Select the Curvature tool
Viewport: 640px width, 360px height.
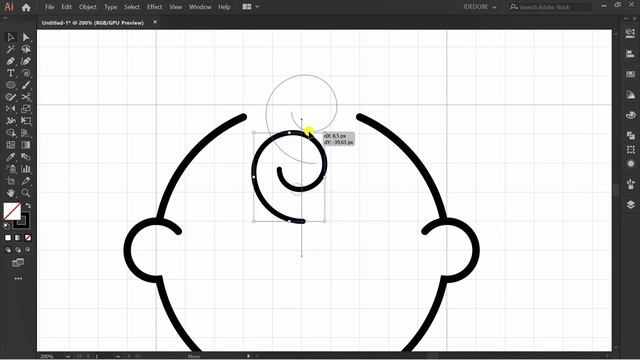pos(26,61)
